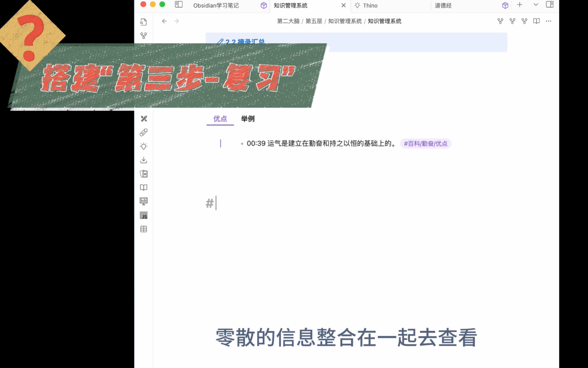This screenshot has height=368, width=588.
Task: Click the download icon in the left ribbon
Action: (x=144, y=160)
